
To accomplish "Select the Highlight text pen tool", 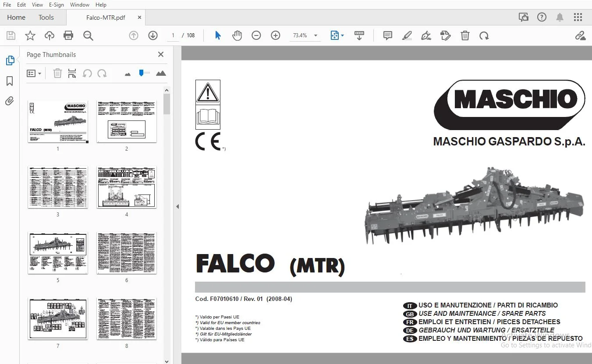I will (x=407, y=35).
